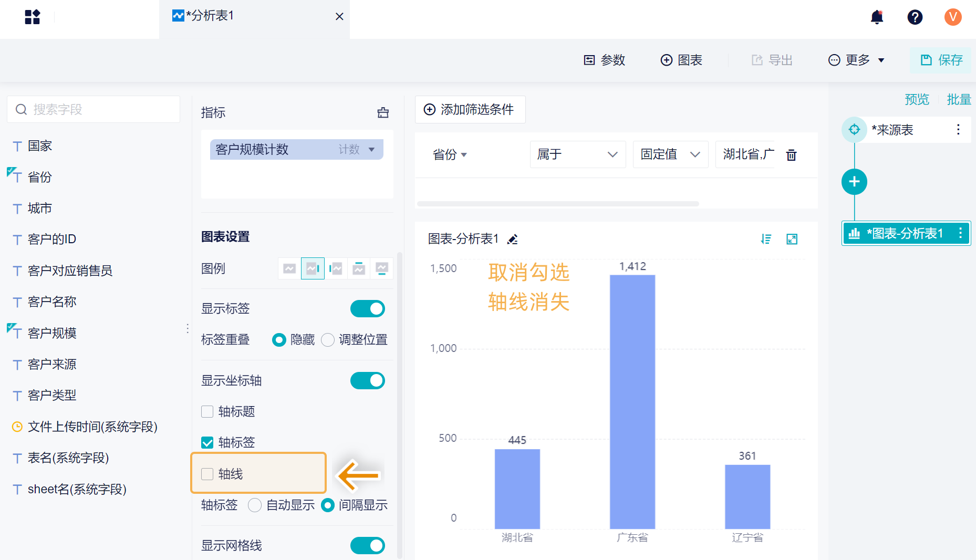This screenshot has width=976, height=560.
Task: Select the 国家 field
Action: (40, 146)
